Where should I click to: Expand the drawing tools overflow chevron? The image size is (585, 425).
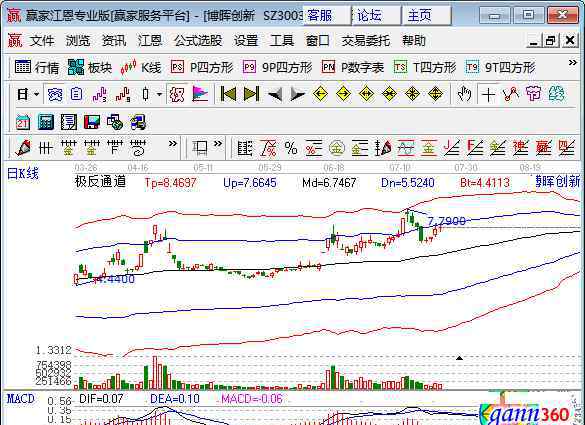[x=172, y=144]
